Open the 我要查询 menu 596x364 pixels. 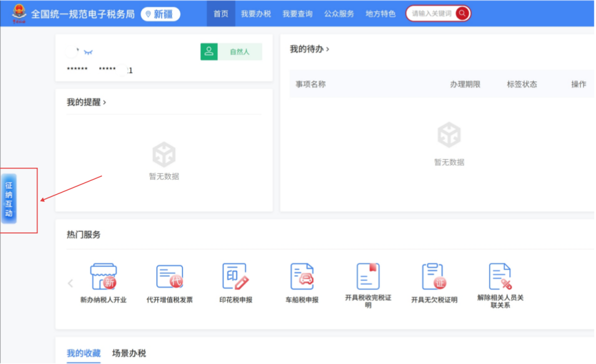(297, 14)
